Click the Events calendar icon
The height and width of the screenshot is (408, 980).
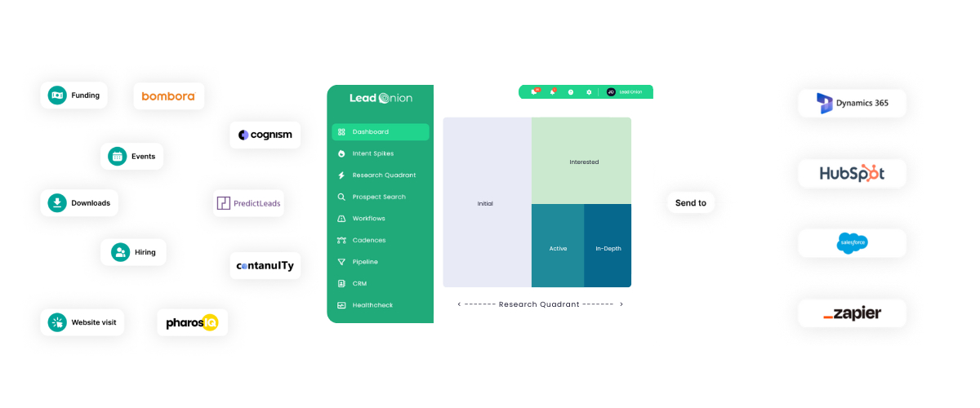(117, 156)
